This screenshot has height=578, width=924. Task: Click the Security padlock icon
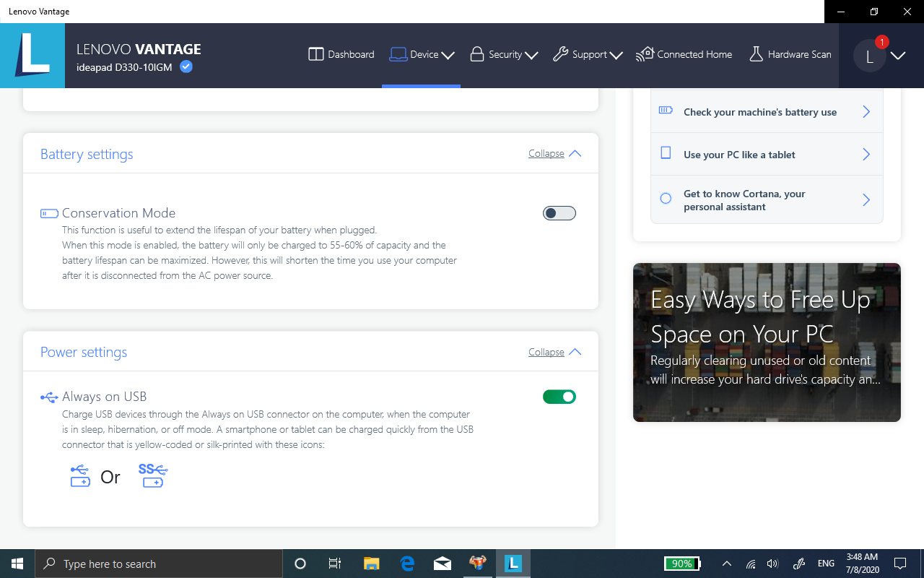coord(476,54)
